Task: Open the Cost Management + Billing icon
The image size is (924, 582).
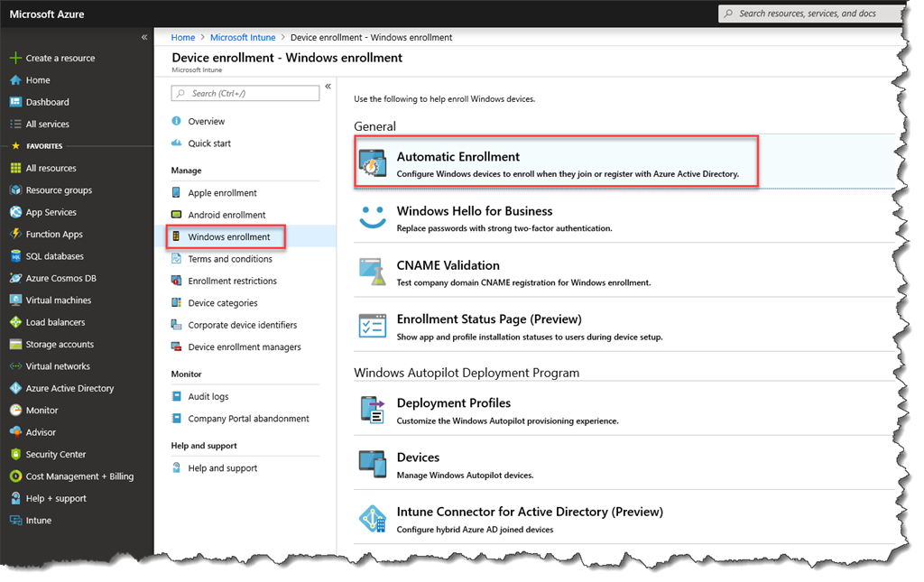Action: tap(16, 476)
